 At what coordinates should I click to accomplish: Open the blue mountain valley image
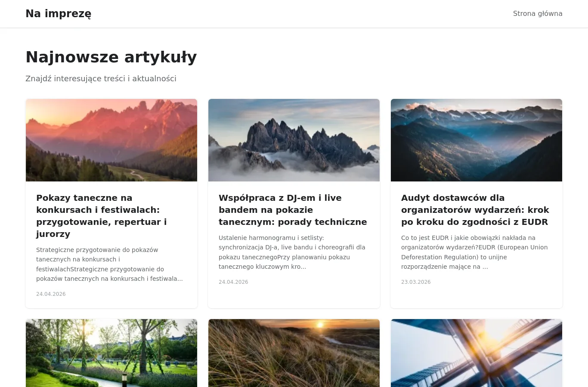[477, 140]
